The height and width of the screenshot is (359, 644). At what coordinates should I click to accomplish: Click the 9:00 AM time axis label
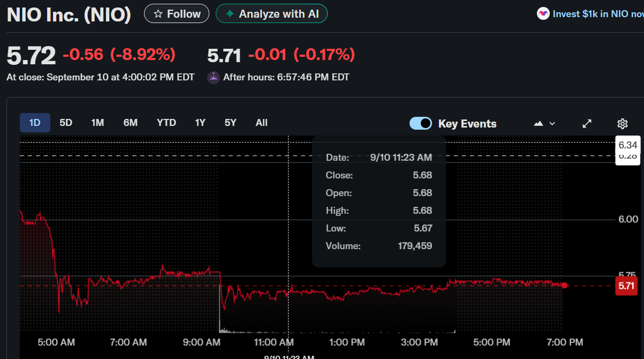pos(201,342)
